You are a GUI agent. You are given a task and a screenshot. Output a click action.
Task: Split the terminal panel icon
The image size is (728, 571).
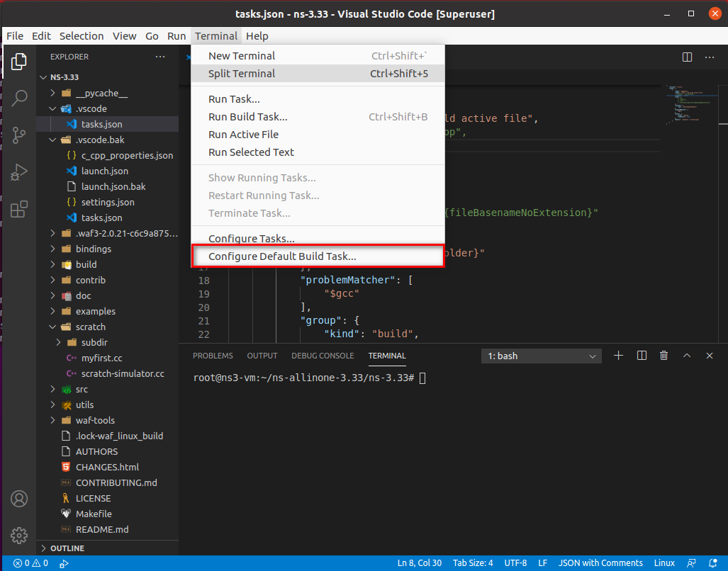pos(642,356)
